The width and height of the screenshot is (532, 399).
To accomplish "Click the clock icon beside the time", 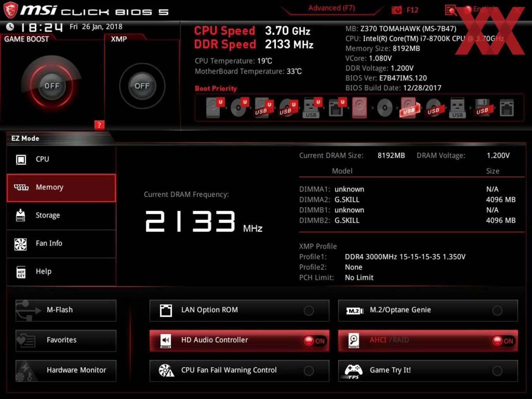I will click(x=11, y=27).
